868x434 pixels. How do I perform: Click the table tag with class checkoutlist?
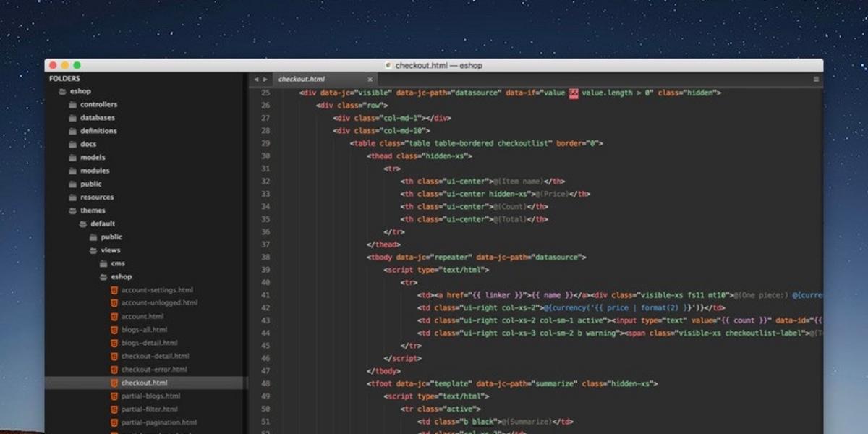[x=477, y=143]
